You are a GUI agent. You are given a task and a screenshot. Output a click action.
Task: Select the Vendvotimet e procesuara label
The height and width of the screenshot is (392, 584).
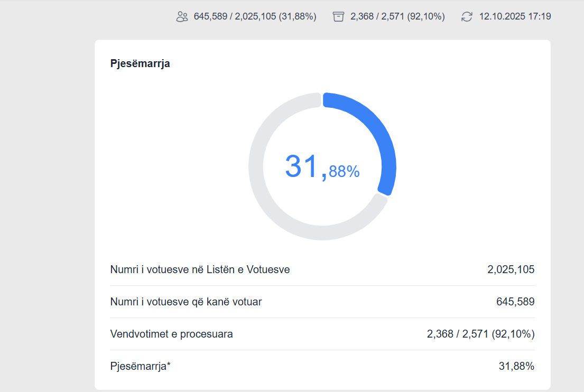pyautogui.click(x=171, y=334)
